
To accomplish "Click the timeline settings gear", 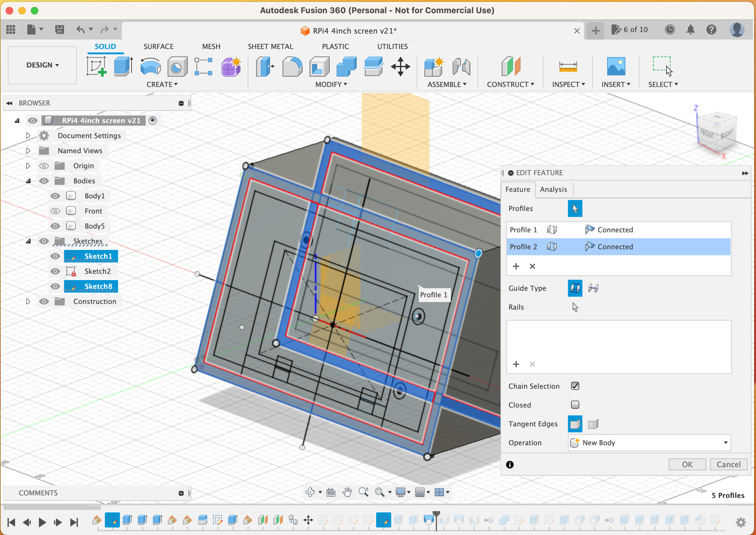I will 741,522.
